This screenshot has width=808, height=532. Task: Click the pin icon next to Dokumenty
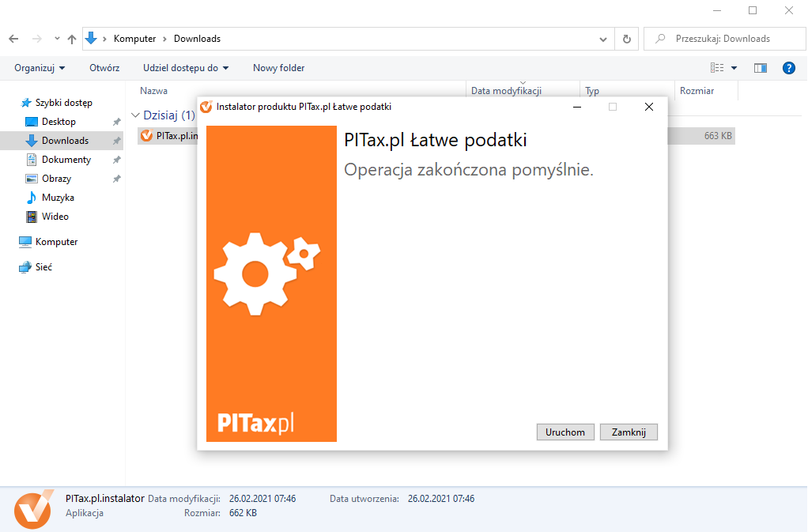[x=117, y=160]
